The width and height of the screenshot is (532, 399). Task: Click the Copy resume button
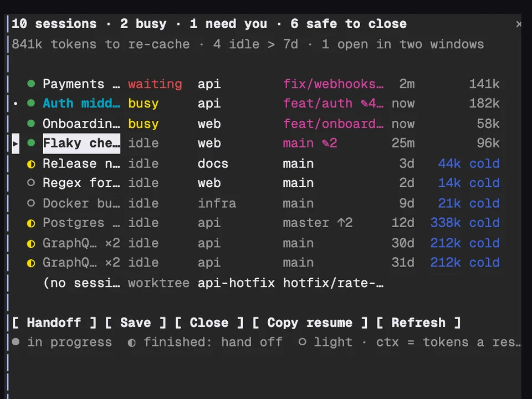(310, 323)
